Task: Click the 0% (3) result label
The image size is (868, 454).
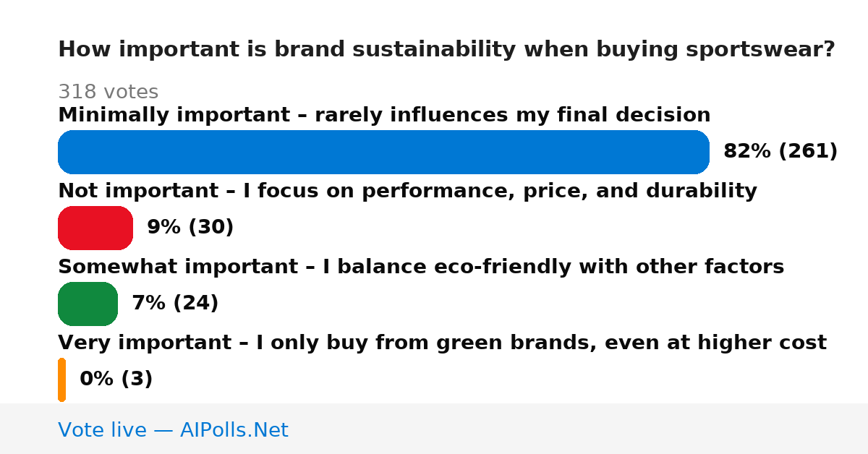Action: click(x=116, y=380)
